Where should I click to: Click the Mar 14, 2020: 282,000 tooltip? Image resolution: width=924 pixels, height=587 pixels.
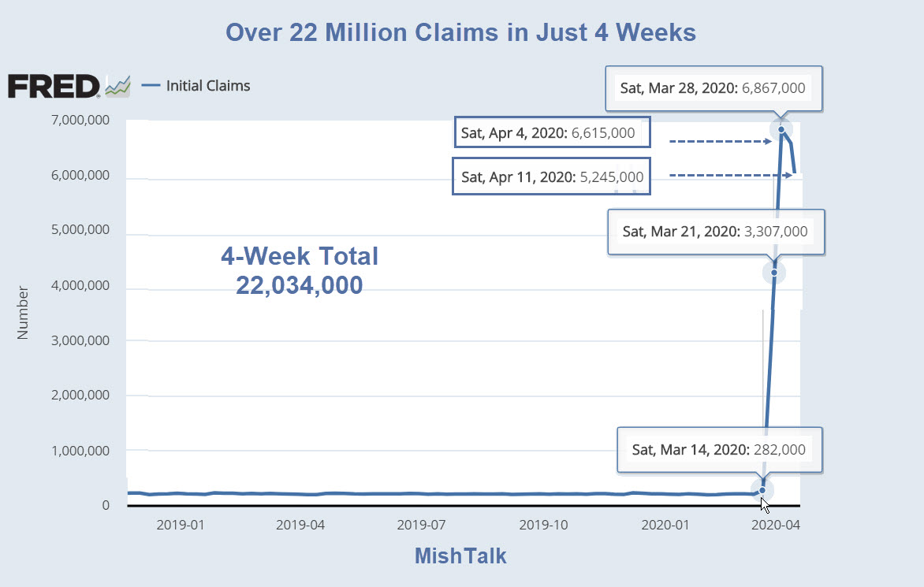click(719, 450)
